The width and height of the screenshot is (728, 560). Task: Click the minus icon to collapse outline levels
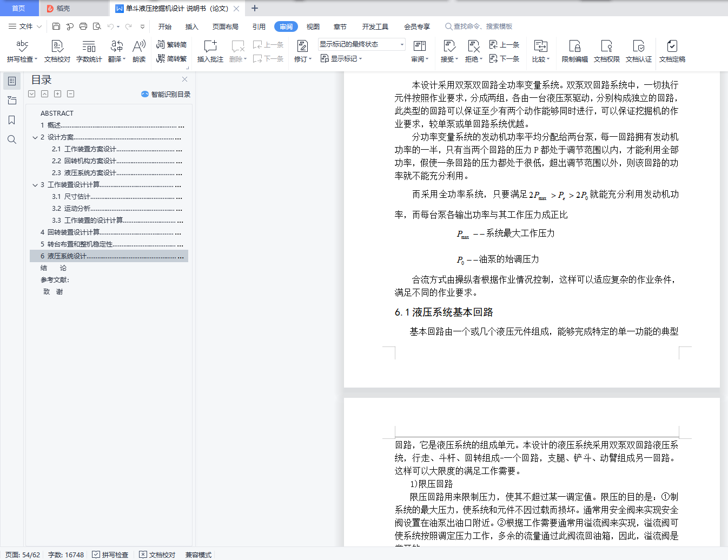coord(70,94)
